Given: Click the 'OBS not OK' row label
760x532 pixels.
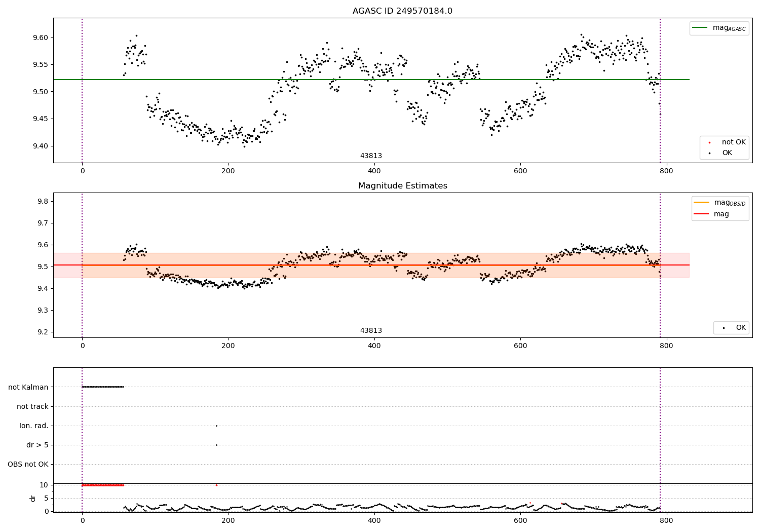Looking at the screenshot, I should point(28,464).
